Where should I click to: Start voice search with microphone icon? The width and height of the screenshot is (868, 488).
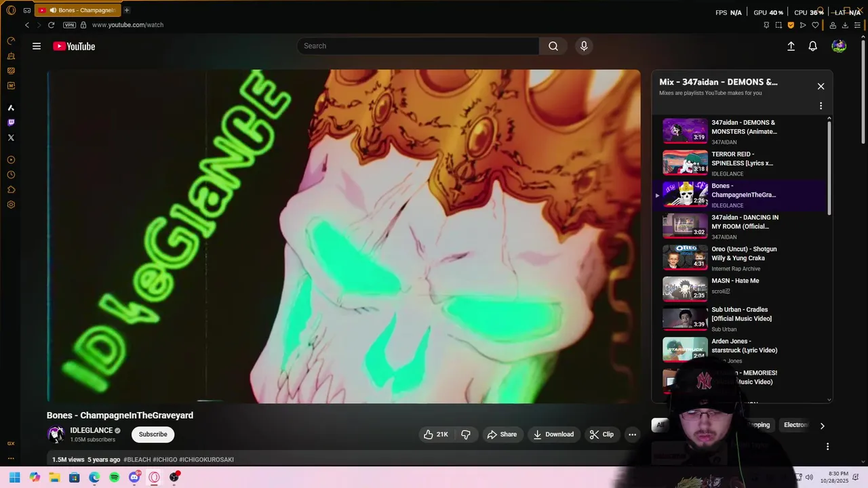click(x=584, y=46)
